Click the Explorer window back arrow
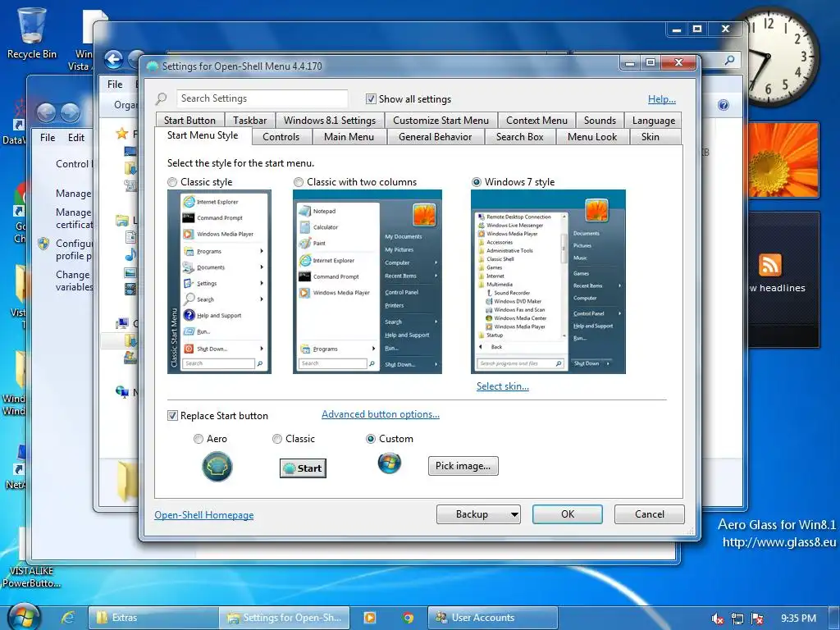 coord(113,59)
